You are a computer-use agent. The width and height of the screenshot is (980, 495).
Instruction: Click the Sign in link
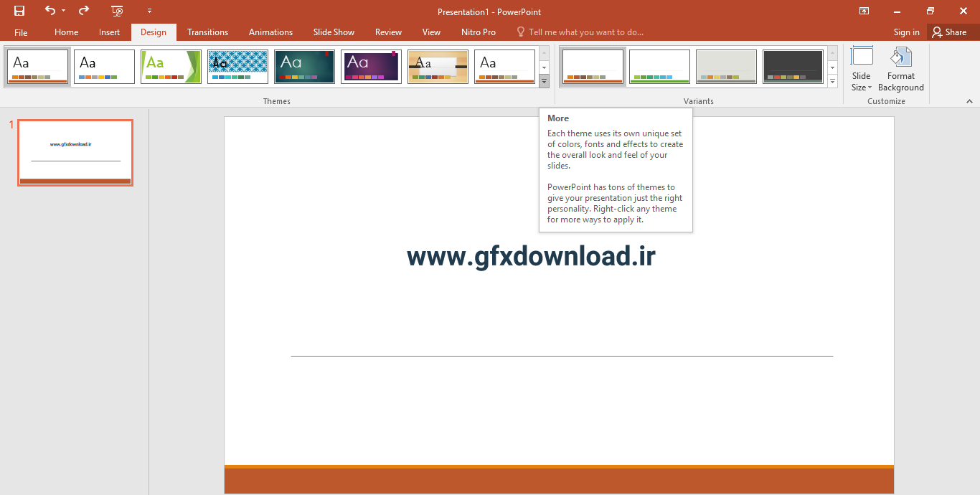point(906,32)
